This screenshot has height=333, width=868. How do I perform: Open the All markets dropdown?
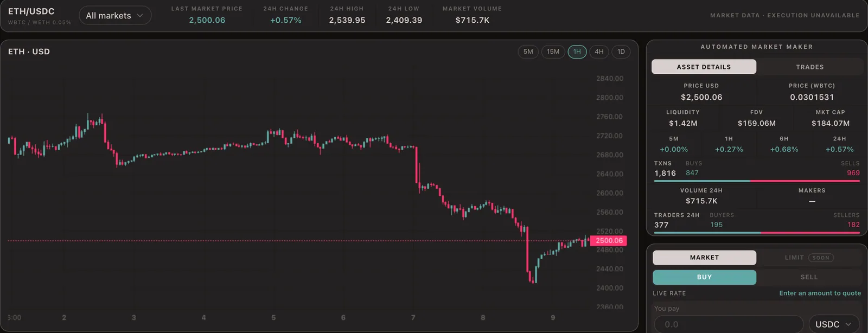[x=115, y=16]
